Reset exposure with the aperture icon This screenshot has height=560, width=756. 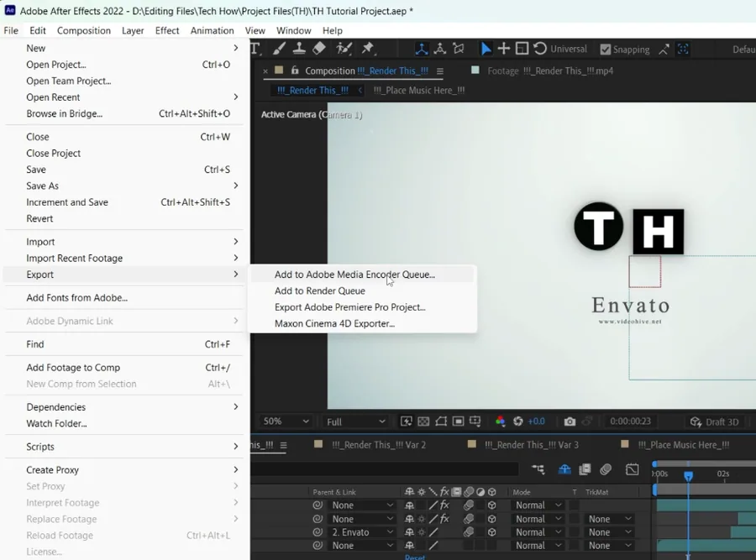517,421
